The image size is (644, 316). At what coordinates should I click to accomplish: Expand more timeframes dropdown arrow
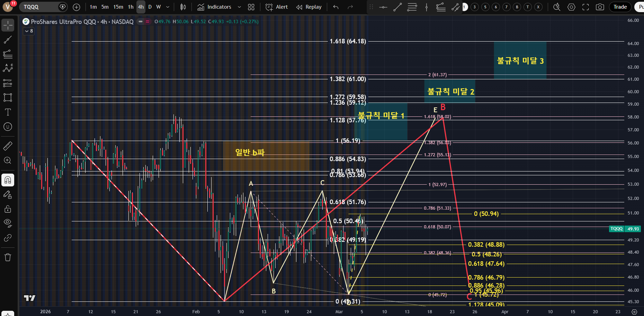[168, 7]
